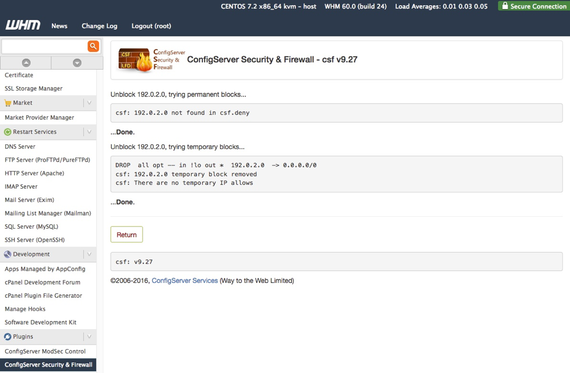The image size is (570, 373).
Task: Open cPanel Plugin File Generator
Action: coord(43,296)
